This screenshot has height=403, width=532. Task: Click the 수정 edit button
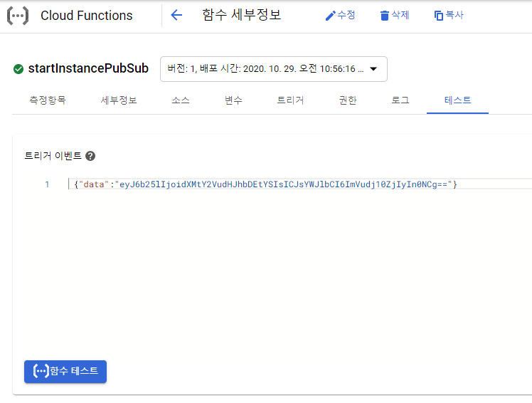click(x=340, y=15)
